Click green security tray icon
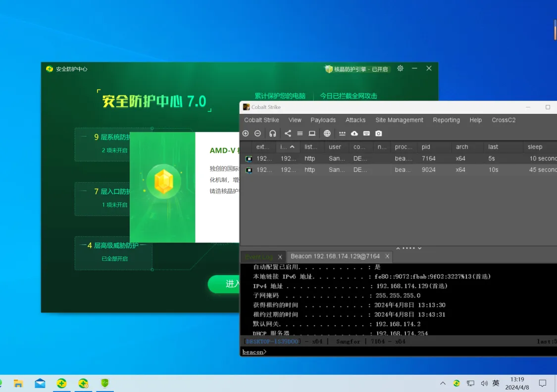The width and height of the screenshot is (557, 392). coord(456,383)
